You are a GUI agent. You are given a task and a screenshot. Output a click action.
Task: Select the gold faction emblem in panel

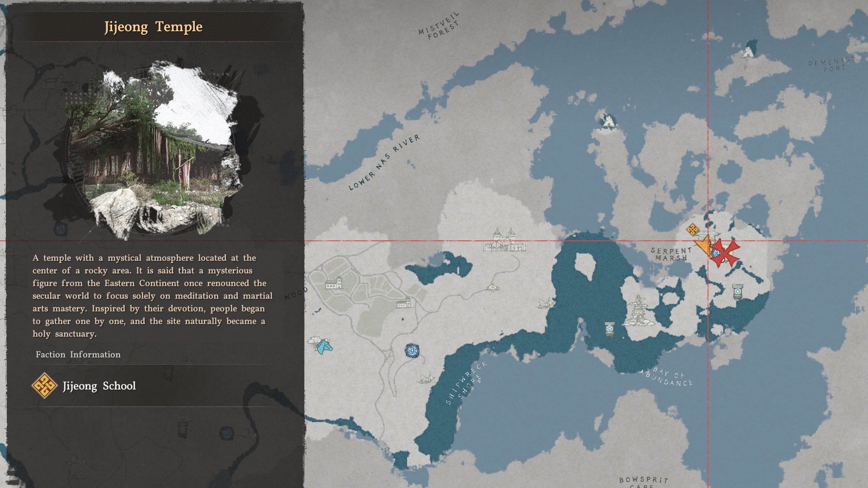44,386
